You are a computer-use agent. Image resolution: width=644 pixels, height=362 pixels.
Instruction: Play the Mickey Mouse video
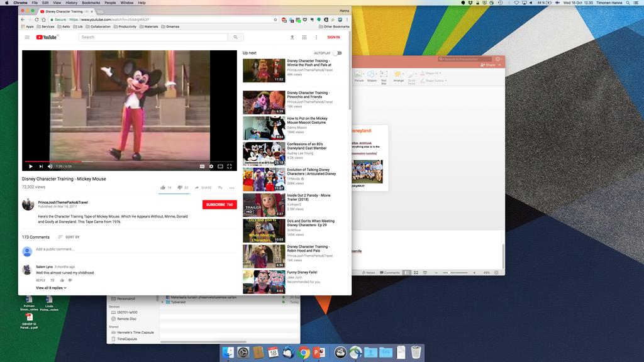pyautogui.click(x=31, y=166)
